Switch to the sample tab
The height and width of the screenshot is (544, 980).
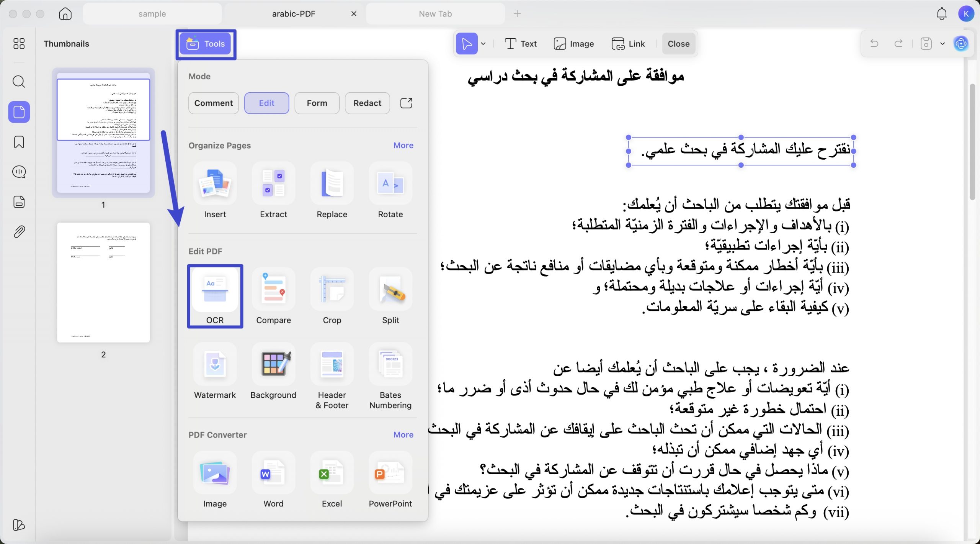click(152, 14)
